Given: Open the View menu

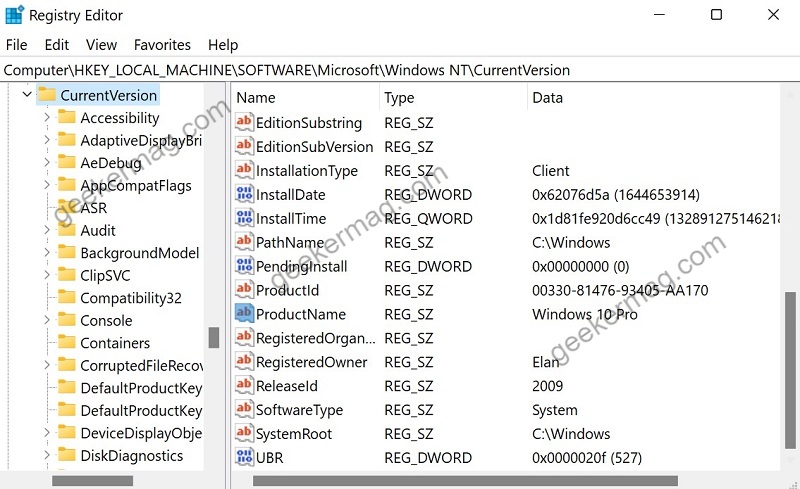Looking at the screenshot, I should (x=101, y=45).
